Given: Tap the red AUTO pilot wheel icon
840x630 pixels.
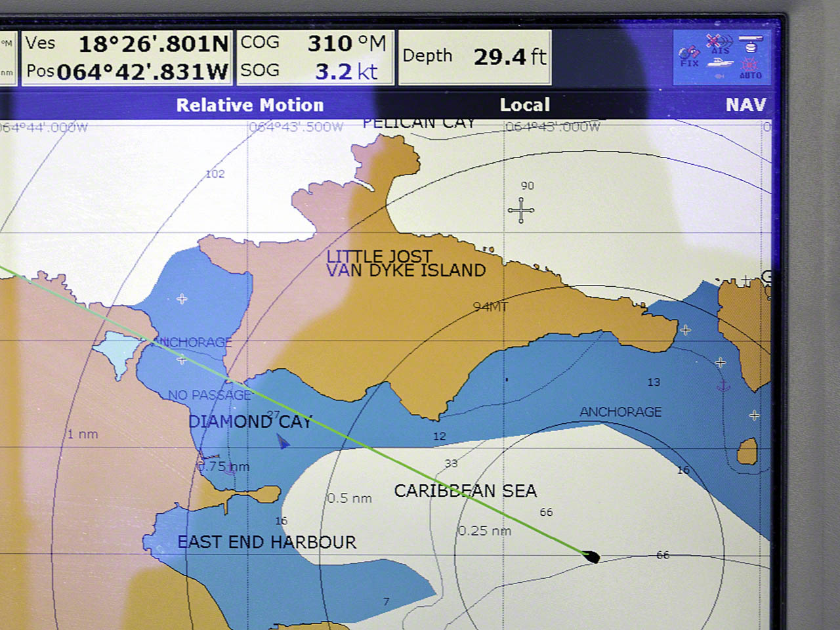Looking at the screenshot, I should tap(750, 67).
